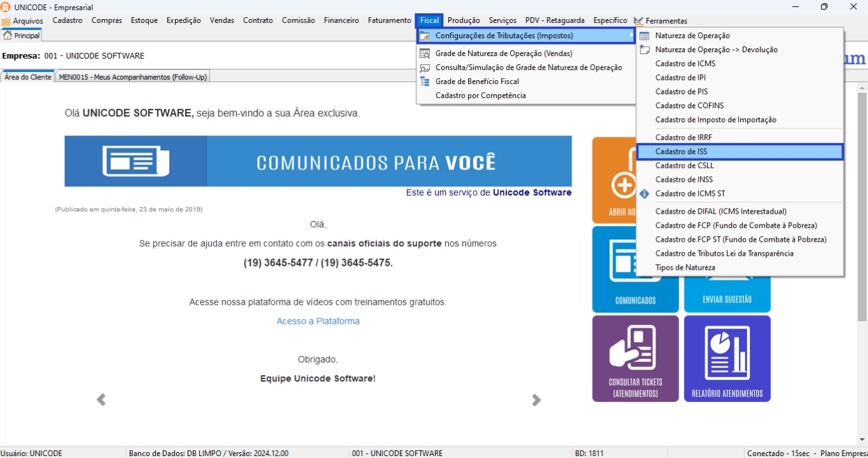Click the Arquivos folder menu
Viewport: 868px width, 458px height.
coord(23,21)
